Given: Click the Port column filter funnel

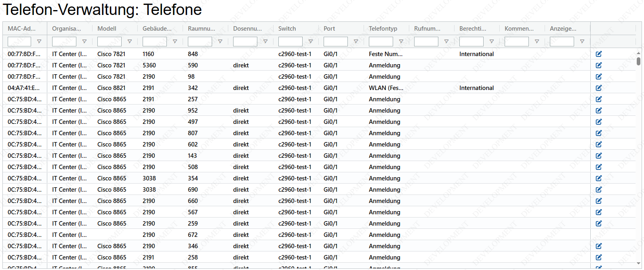Looking at the screenshot, I should pyautogui.click(x=356, y=42).
